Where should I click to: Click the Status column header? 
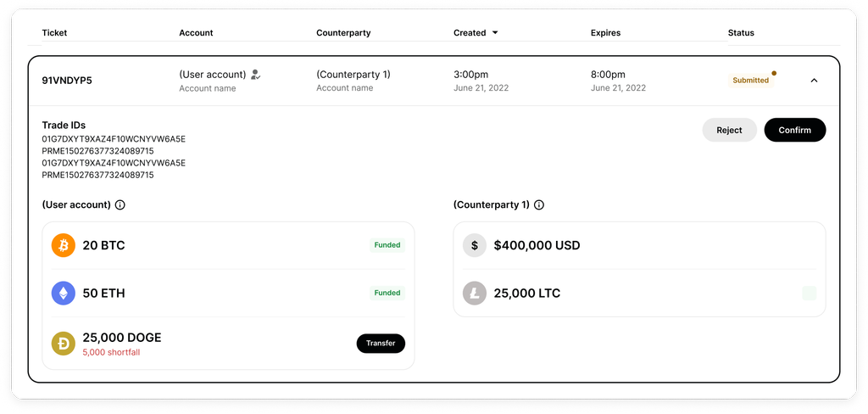point(741,33)
